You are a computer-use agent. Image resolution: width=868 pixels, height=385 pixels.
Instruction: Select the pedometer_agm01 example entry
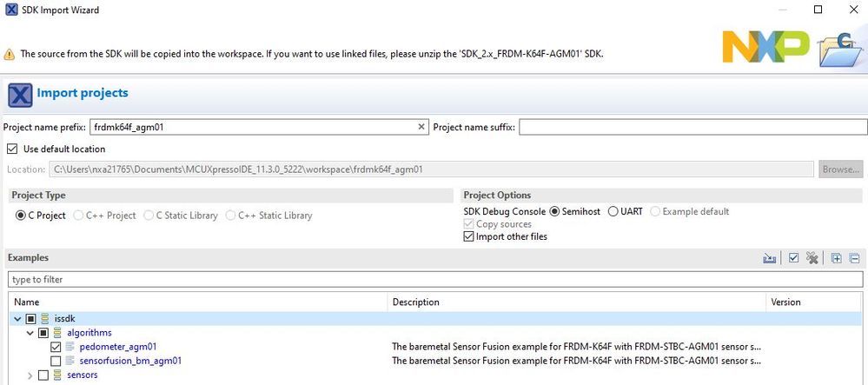coord(118,347)
